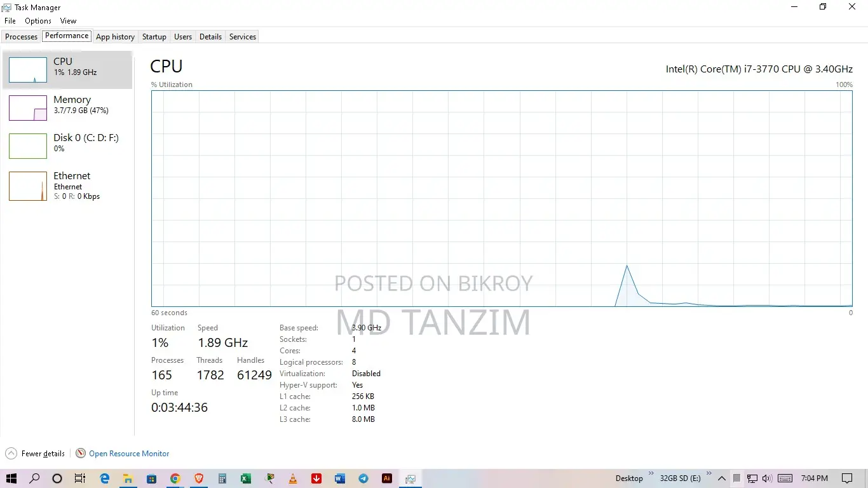
Task: Open the 7:04 PM taskbar clock
Action: pos(815,478)
